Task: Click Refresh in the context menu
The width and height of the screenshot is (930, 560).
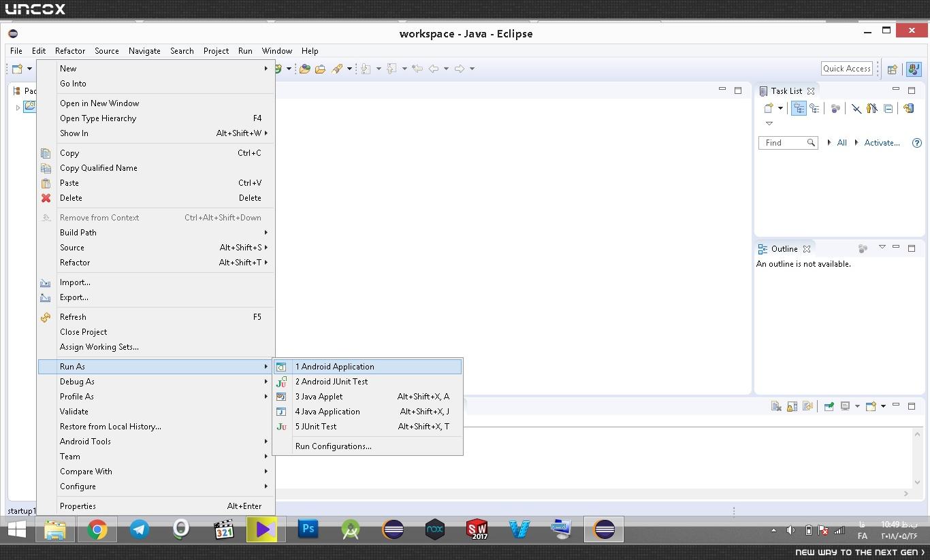Action: click(156, 317)
